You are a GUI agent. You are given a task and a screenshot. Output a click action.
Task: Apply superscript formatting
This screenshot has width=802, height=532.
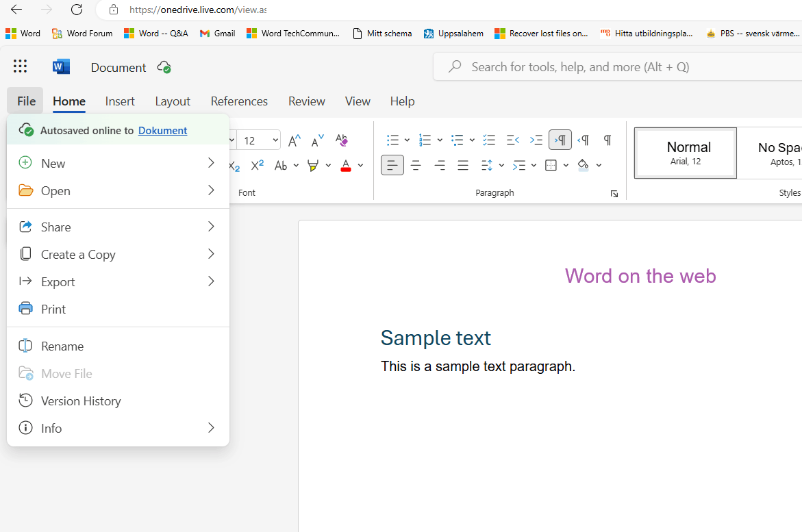point(258,165)
